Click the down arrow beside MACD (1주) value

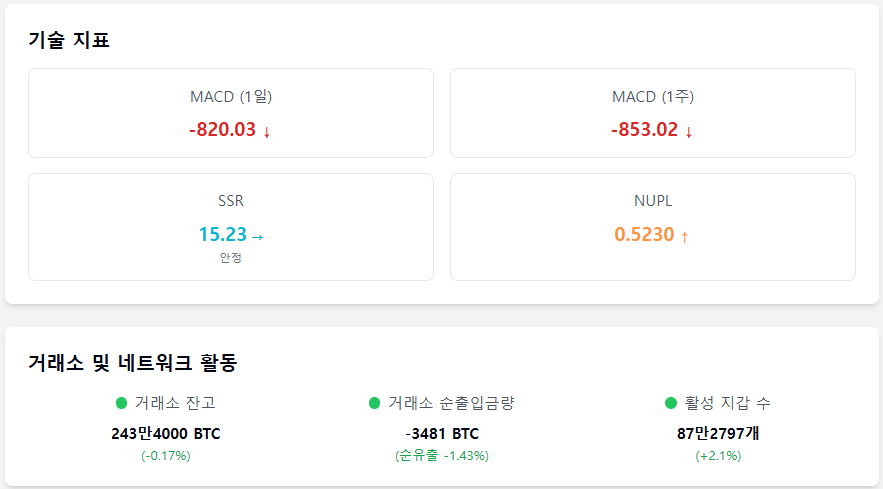[x=689, y=131]
